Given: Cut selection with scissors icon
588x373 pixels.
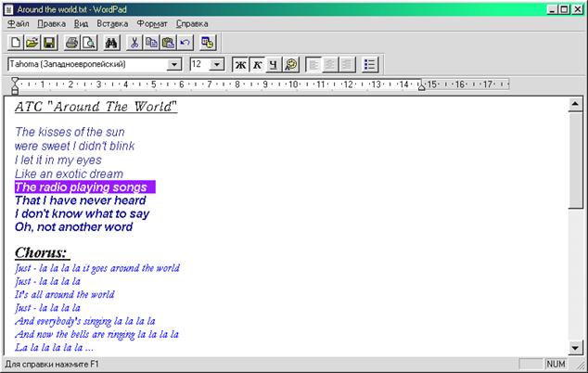Looking at the screenshot, I should click(x=134, y=43).
